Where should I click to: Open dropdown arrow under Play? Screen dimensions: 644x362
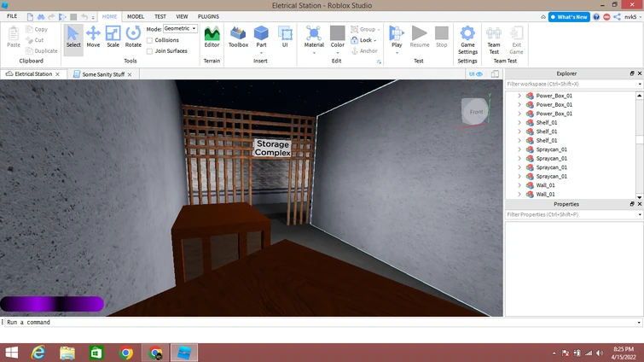397,53
